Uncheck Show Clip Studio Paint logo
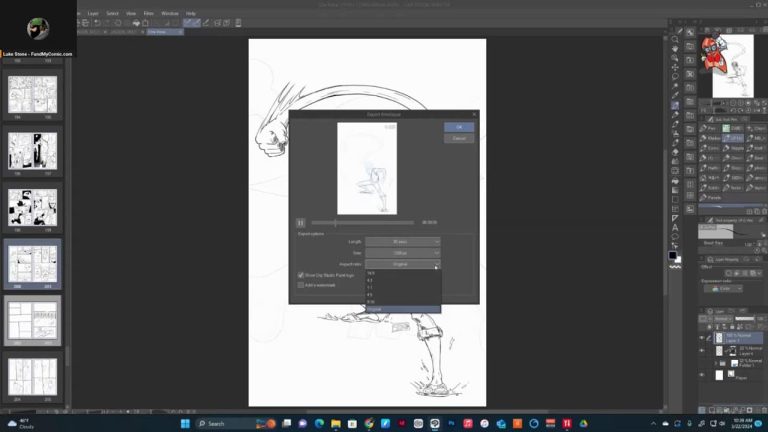The image size is (768, 432). point(301,275)
